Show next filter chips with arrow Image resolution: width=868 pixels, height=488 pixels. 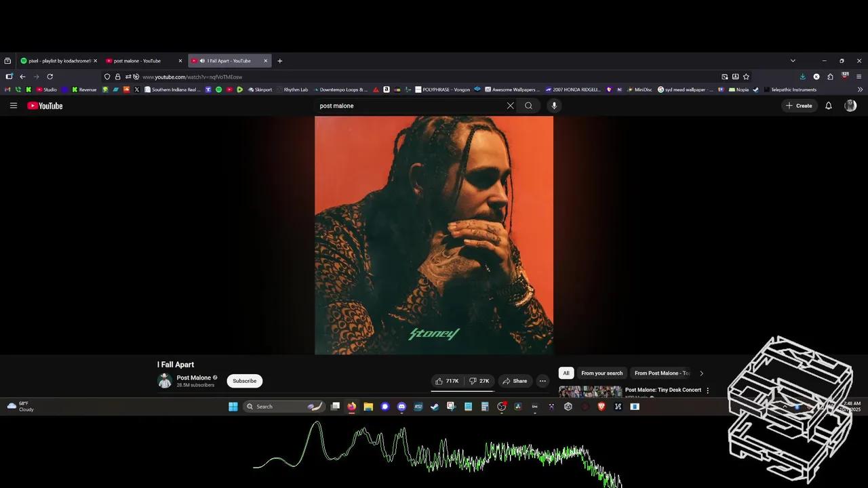(x=701, y=373)
